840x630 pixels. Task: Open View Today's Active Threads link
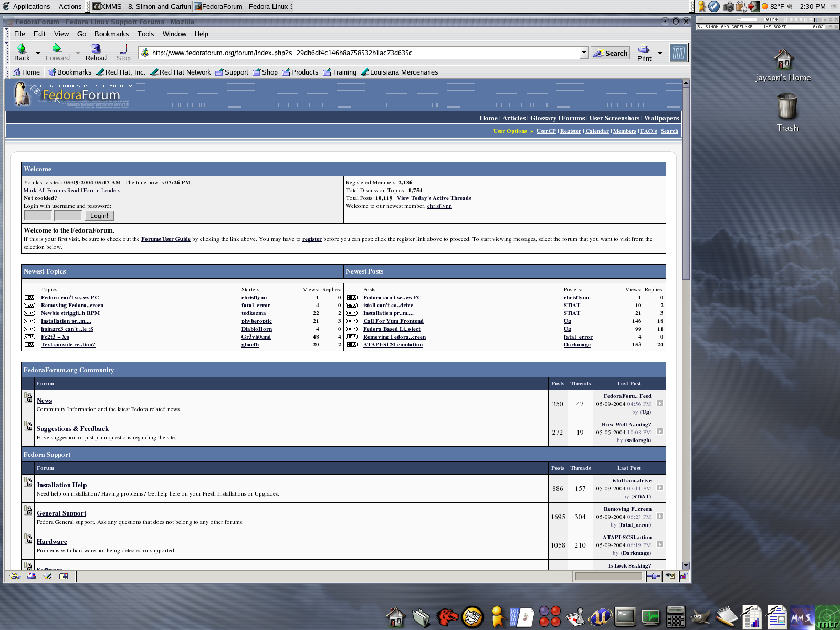(x=434, y=198)
